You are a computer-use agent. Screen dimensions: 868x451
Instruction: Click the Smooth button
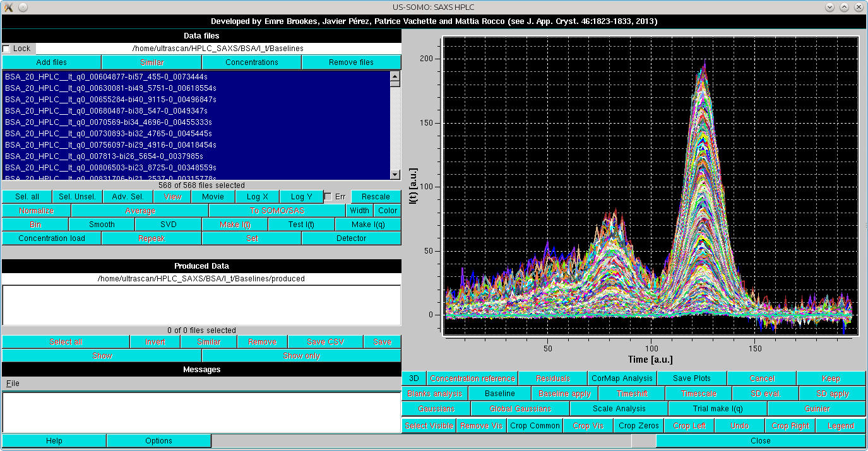[102, 225]
